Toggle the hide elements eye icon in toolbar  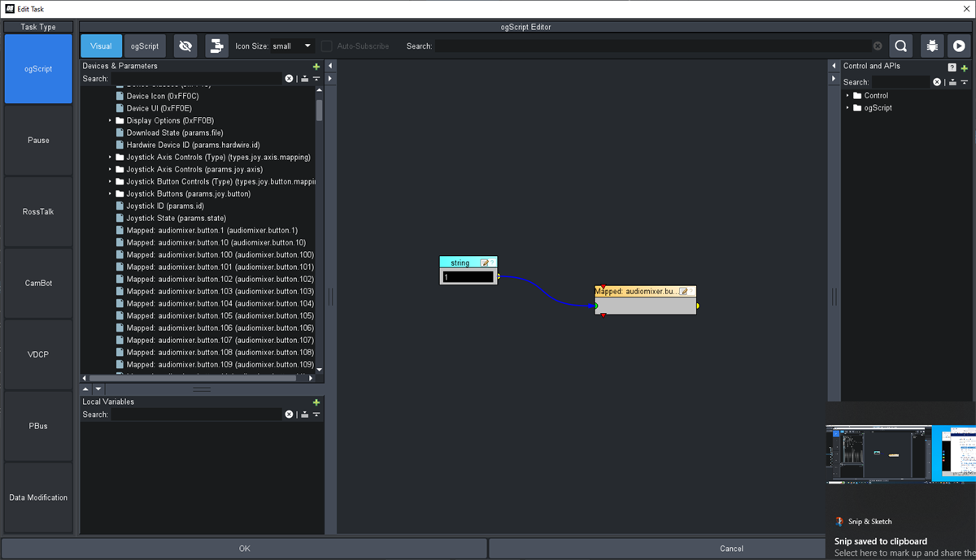185,46
